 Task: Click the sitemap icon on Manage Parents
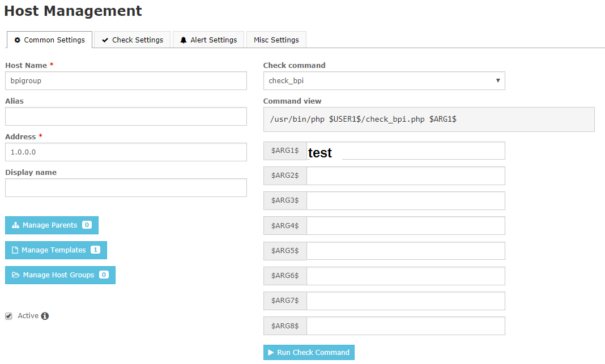16,225
